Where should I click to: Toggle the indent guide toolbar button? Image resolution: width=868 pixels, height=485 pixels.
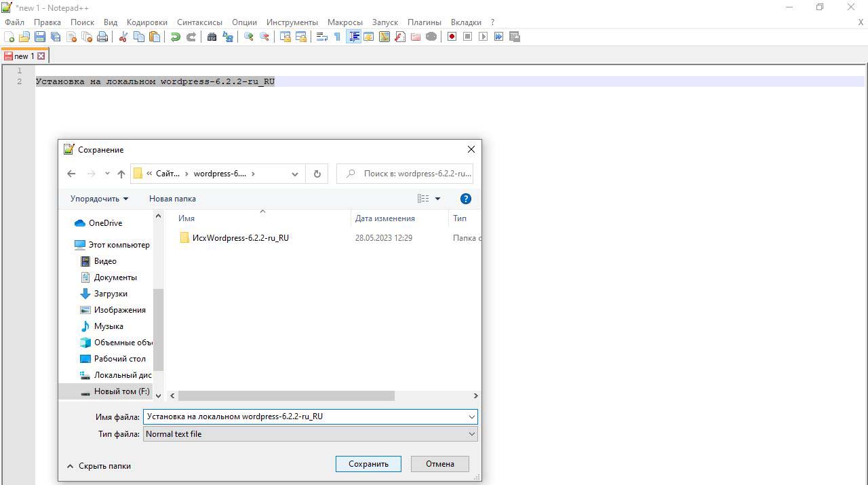pyautogui.click(x=353, y=37)
